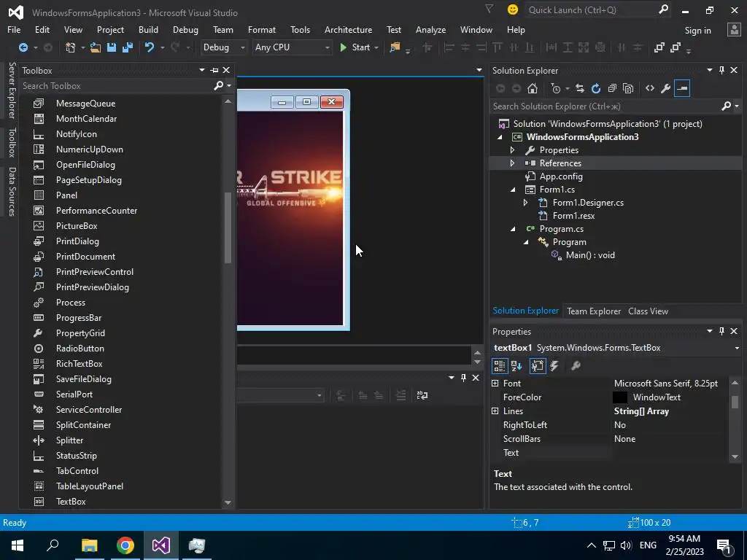Expand the Font property group
The height and width of the screenshot is (560, 747).
(x=495, y=384)
